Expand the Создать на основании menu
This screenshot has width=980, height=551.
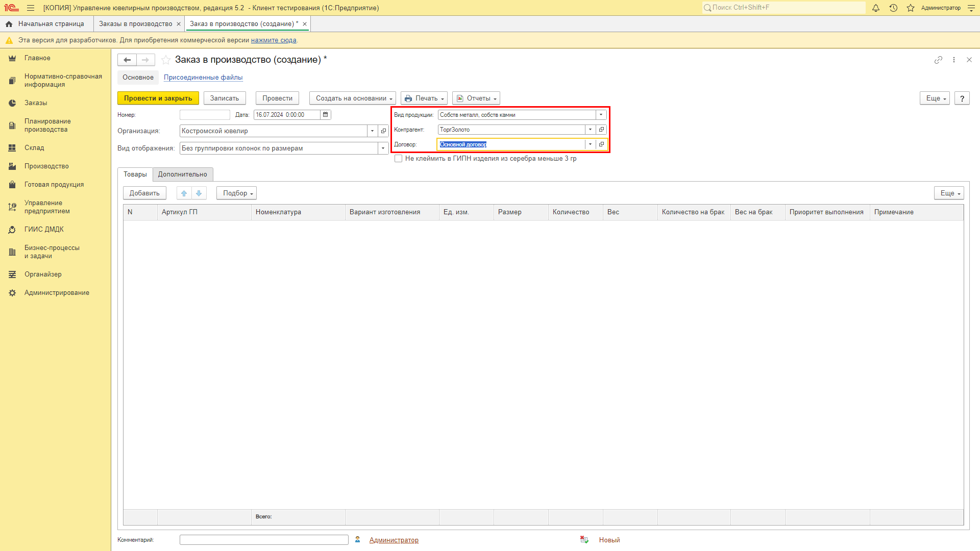(x=353, y=98)
